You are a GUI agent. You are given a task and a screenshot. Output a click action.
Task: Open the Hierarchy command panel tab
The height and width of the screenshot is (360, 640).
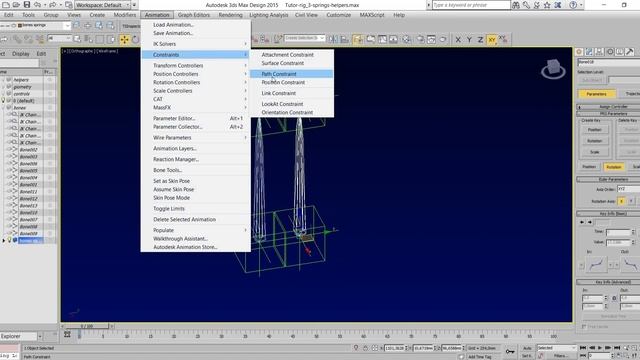point(599,52)
